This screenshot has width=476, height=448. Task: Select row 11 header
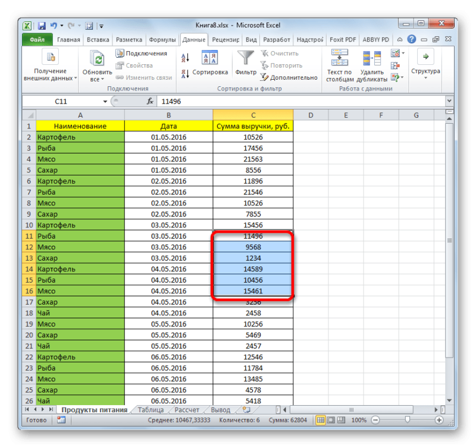click(x=29, y=236)
